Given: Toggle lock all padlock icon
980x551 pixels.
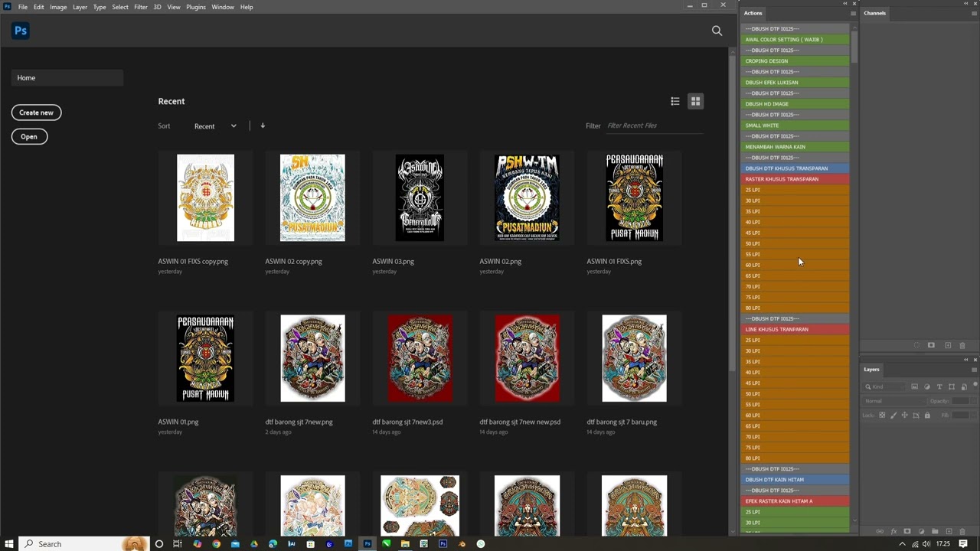Looking at the screenshot, I should 927,415.
